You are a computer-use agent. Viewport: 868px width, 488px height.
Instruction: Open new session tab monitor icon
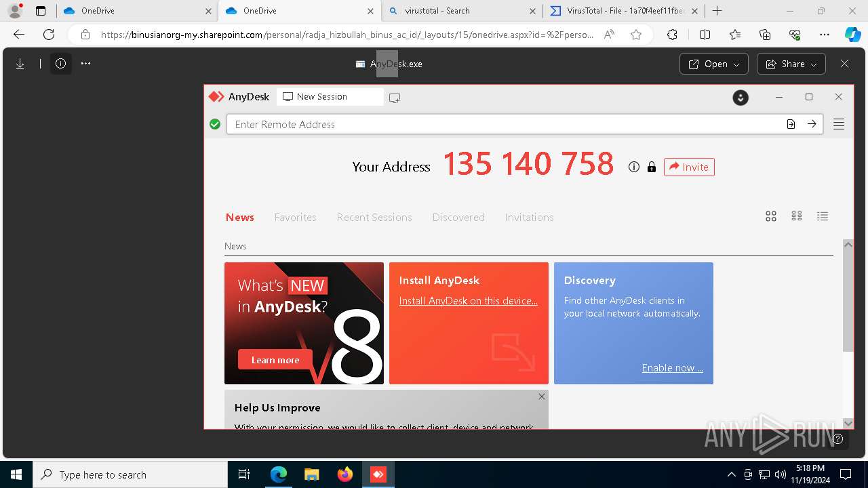point(288,97)
